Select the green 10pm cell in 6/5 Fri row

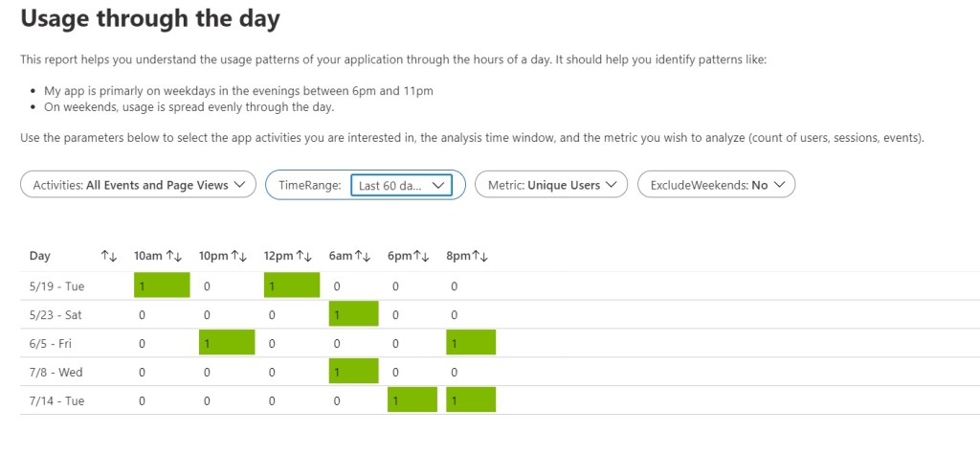coord(227,343)
